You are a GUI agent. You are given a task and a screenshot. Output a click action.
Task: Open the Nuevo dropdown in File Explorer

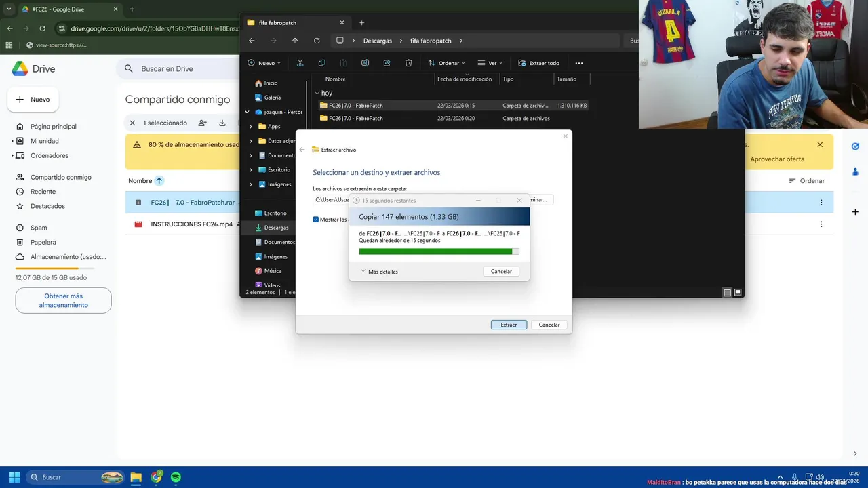[264, 63]
